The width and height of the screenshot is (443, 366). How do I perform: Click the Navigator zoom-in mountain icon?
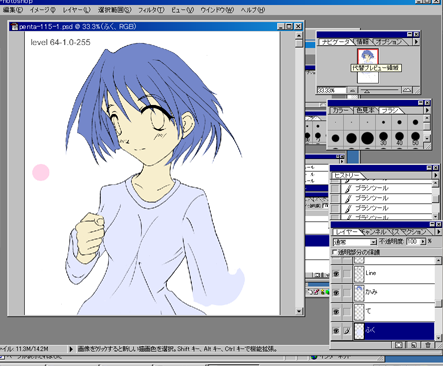(407, 90)
